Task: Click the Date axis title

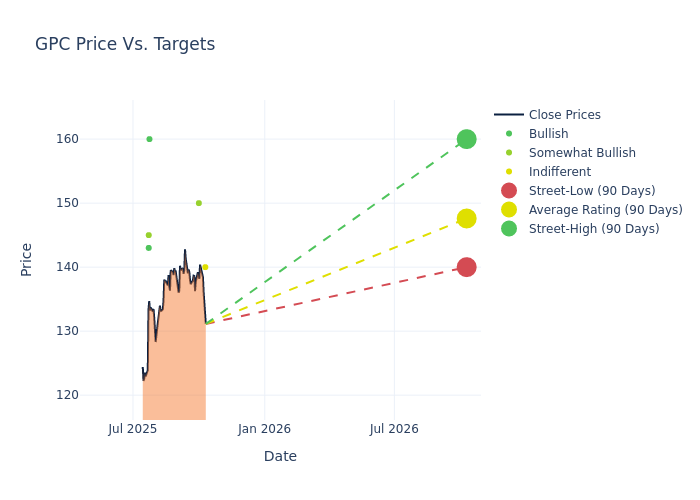Action: pyautogui.click(x=280, y=456)
